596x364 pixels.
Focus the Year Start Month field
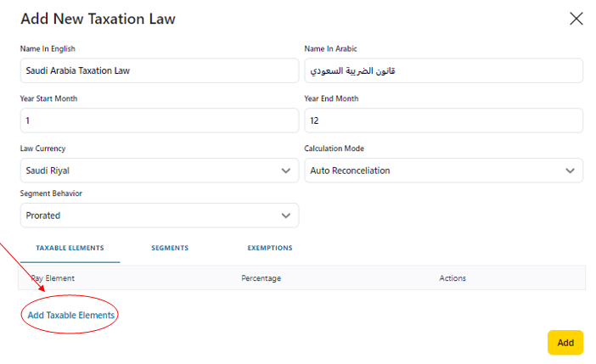pyautogui.click(x=159, y=120)
